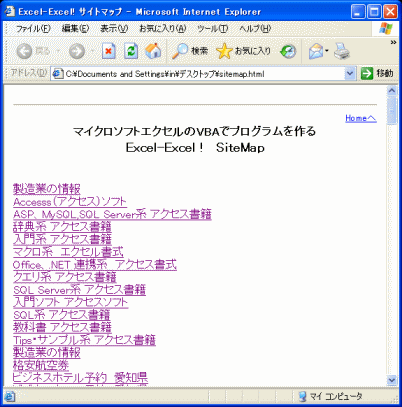Refresh the page with green arrows icon
Viewport: 402px width, 407px height.
point(131,51)
